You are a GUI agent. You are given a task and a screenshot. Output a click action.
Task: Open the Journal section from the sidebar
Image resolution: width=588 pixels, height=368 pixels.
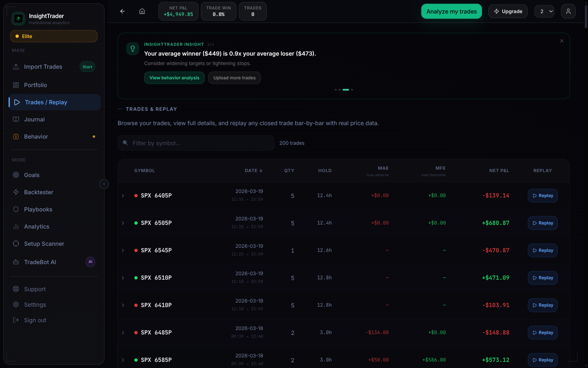click(35, 119)
